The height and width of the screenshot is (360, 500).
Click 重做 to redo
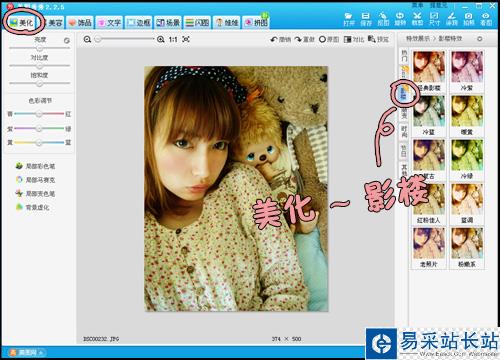(305, 39)
